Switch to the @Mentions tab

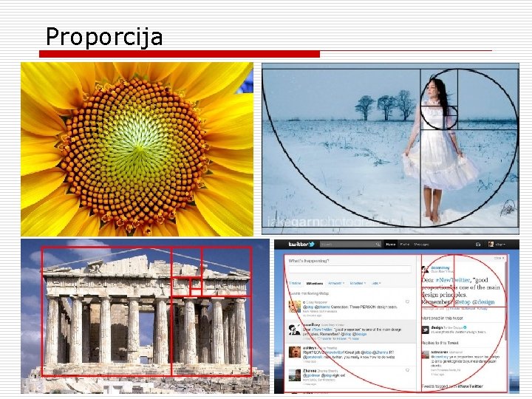[x=314, y=283]
